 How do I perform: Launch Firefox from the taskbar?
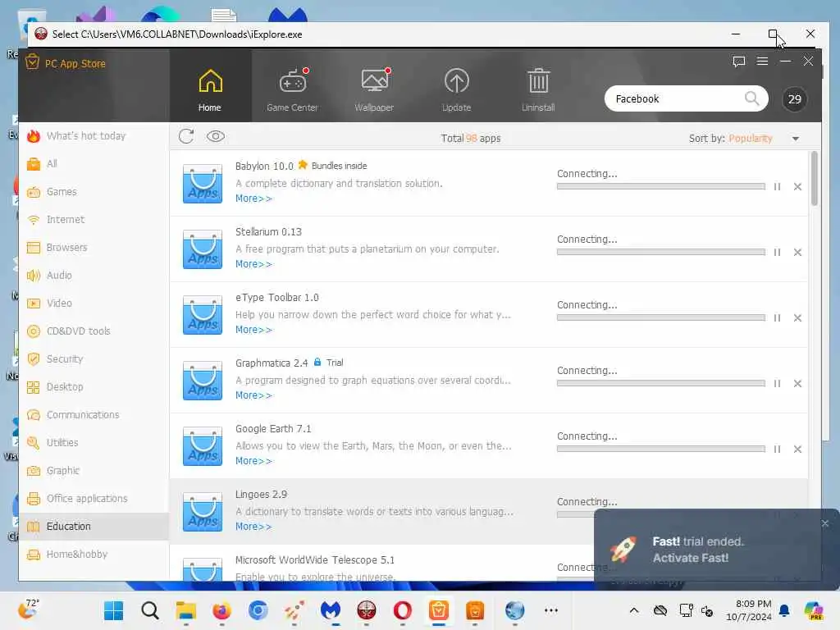[x=221, y=610]
